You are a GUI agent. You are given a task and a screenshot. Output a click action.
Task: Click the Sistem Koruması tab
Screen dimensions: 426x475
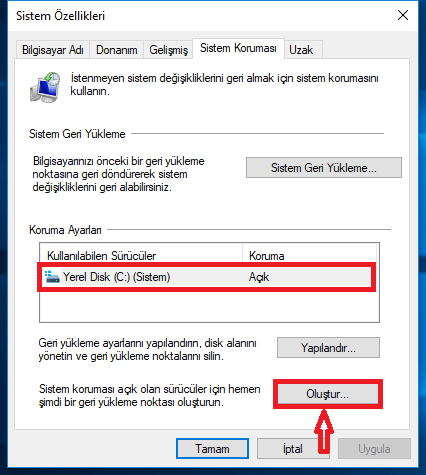click(238, 49)
